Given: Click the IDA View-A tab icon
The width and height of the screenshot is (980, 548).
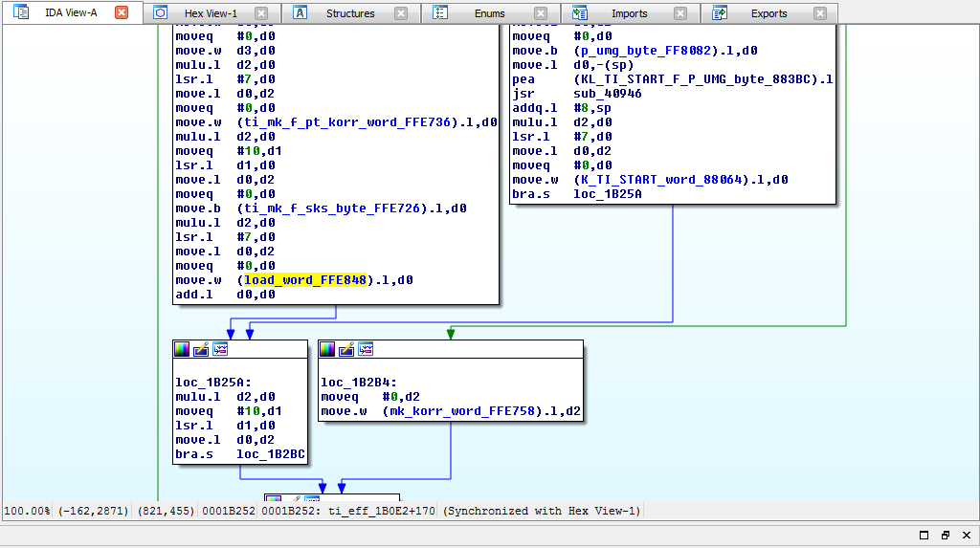Looking at the screenshot, I should (21, 11).
